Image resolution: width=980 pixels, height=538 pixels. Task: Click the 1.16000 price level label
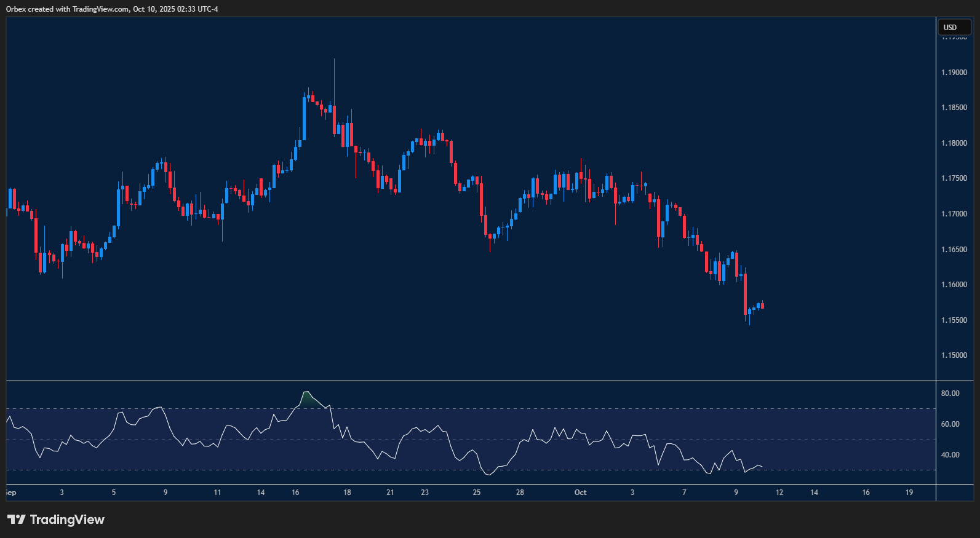954,285
